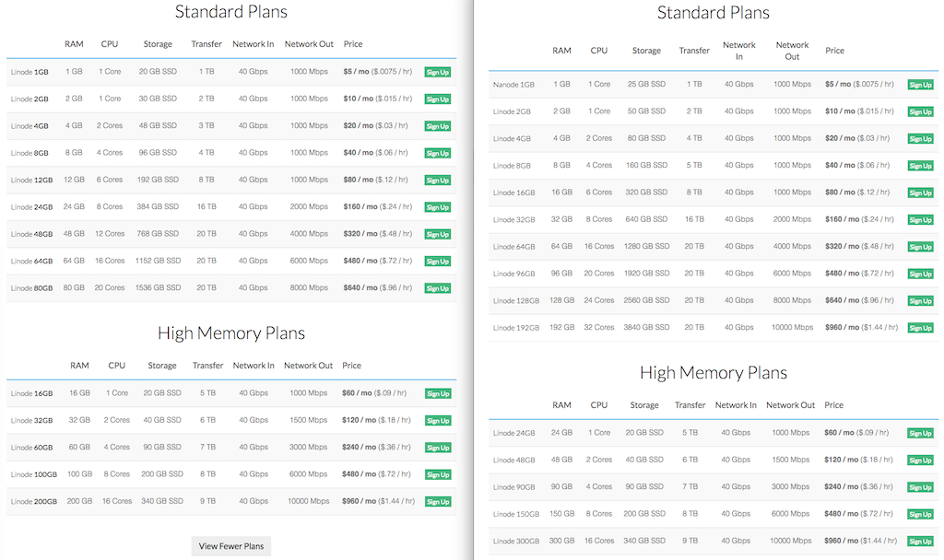Select the "1920 GB SSD" storage cell

[646, 274]
